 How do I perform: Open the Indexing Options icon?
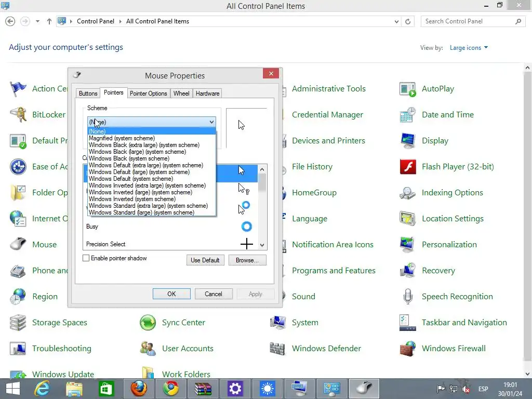407,192
